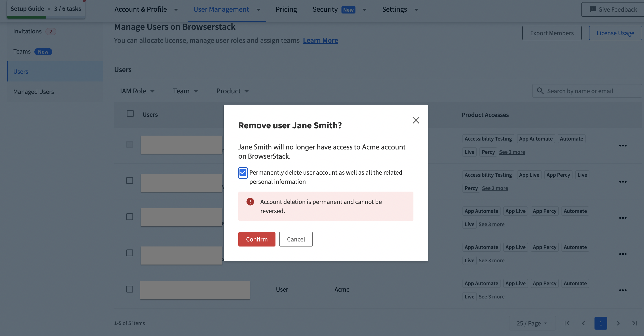Open the Pricing menu item

coord(286,9)
